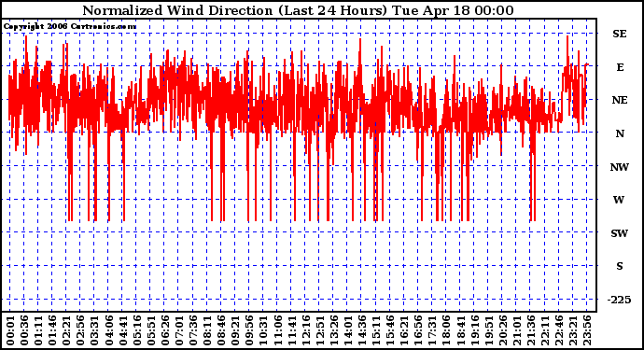Click the 14:01 time label

coord(347,330)
